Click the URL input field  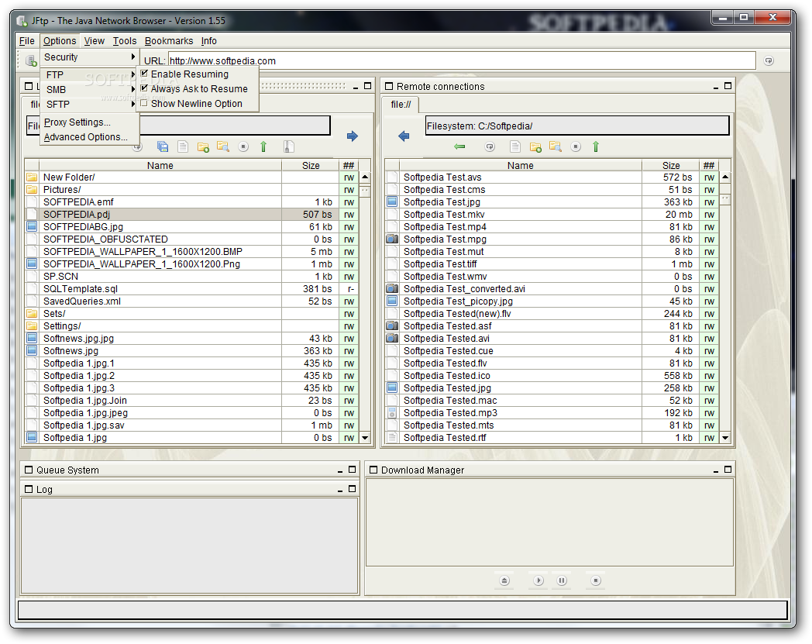[462, 60]
